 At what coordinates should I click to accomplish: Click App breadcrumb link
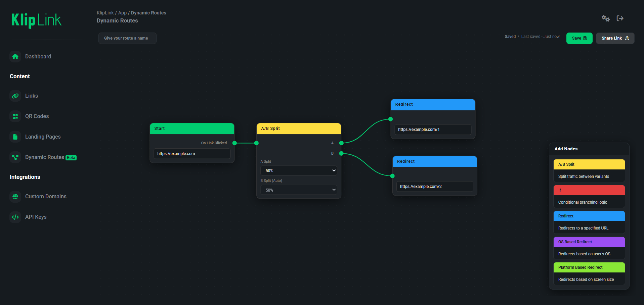click(122, 13)
